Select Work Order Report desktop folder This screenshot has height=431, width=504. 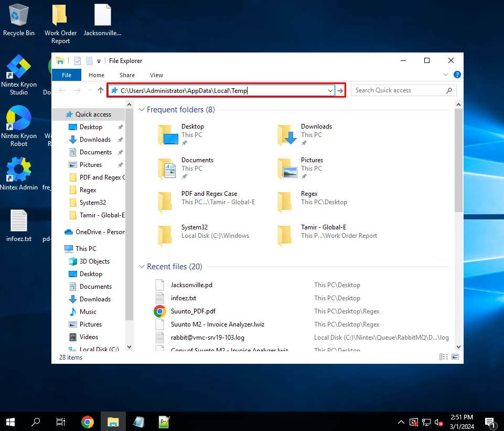tap(60, 24)
